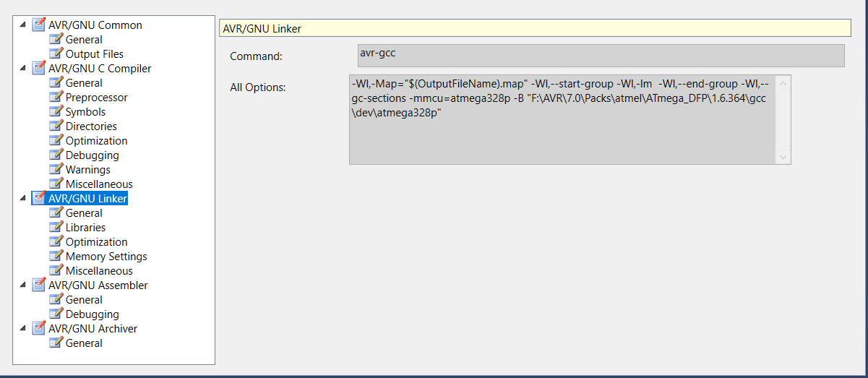Open General under AVR/GNU C Compiler
The image size is (868, 378).
click(x=84, y=83)
